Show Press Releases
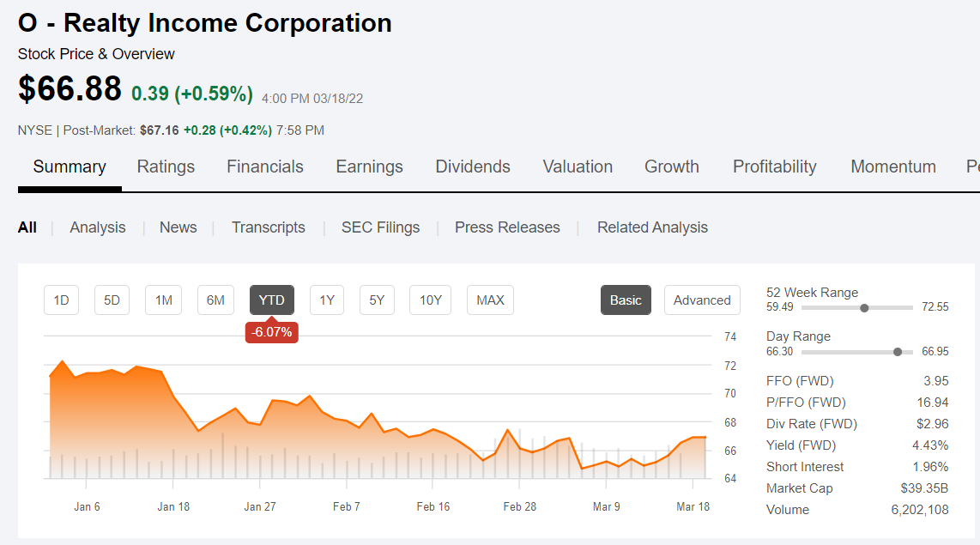 coord(507,227)
